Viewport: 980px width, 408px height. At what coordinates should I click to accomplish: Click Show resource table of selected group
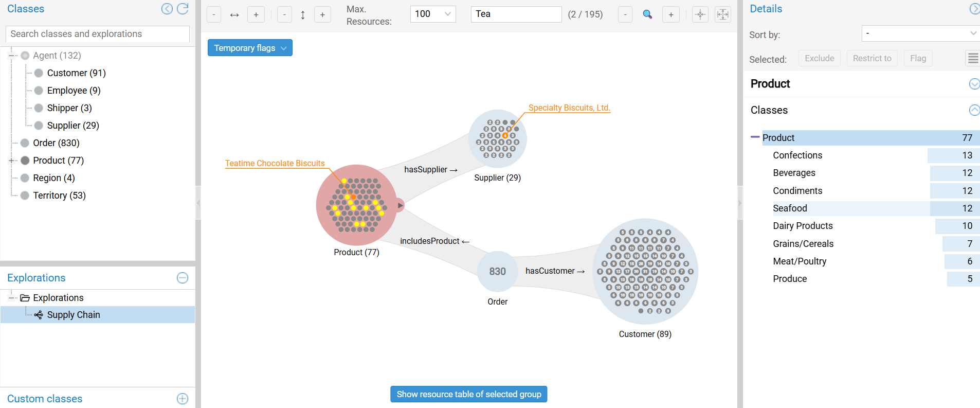[x=468, y=394]
